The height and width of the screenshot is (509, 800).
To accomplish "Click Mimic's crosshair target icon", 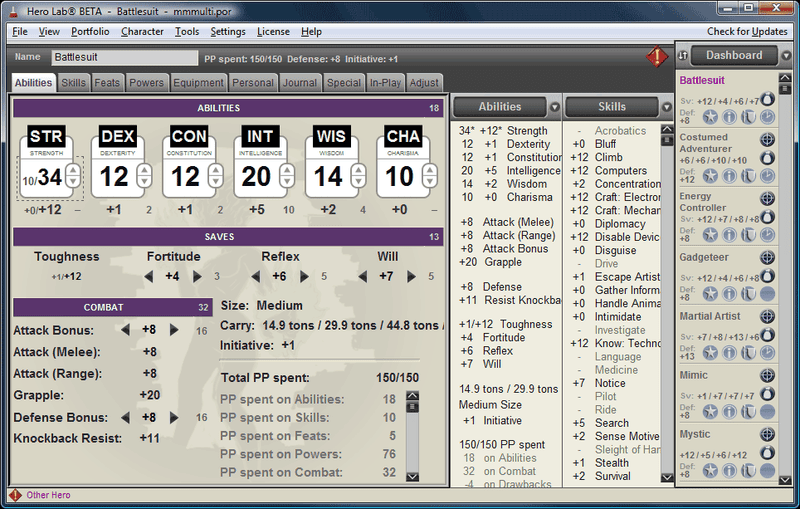I will (767, 375).
